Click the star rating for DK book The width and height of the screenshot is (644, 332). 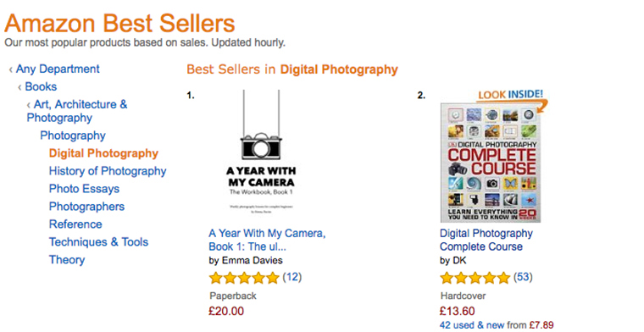[475, 278]
